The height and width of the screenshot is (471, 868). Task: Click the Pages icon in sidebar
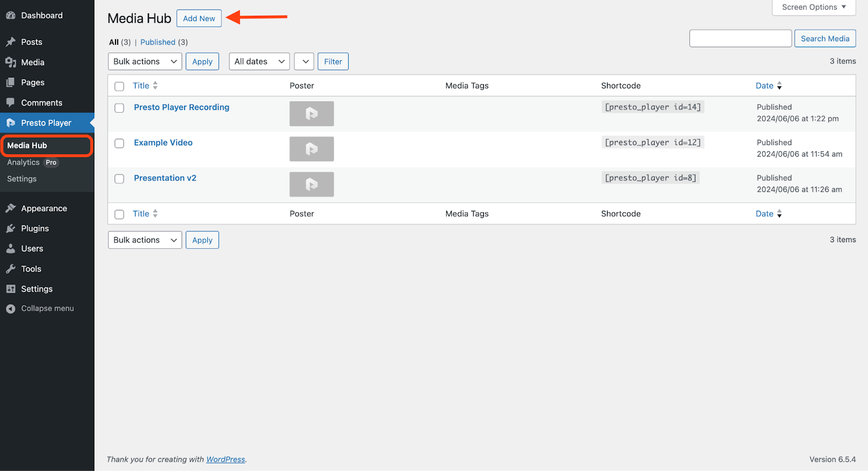point(10,82)
